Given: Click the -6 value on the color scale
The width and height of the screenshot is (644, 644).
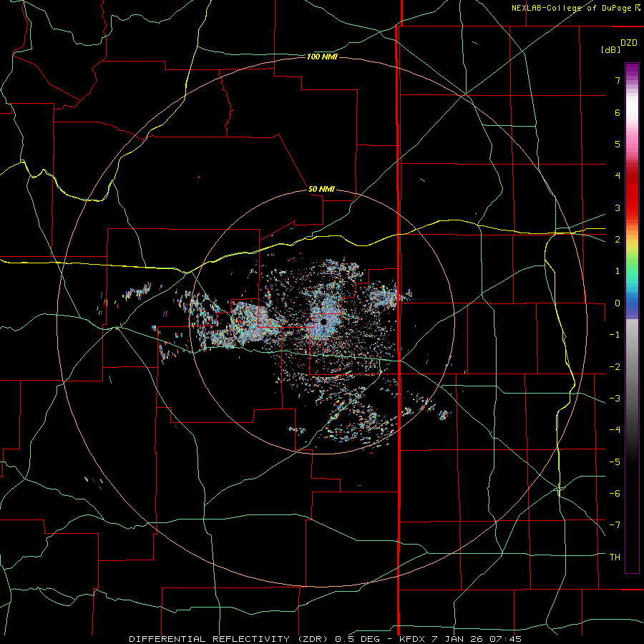Looking at the screenshot, I should 615,494.
